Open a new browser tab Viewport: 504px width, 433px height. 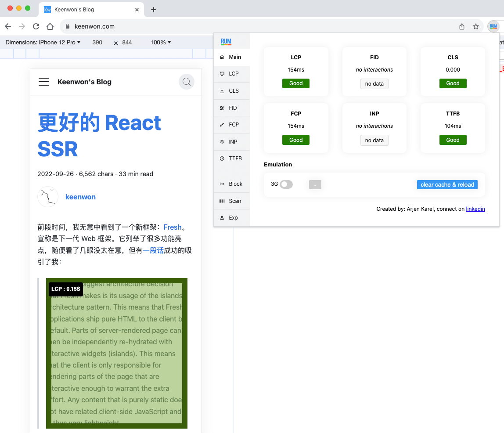(x=154, y=10)
